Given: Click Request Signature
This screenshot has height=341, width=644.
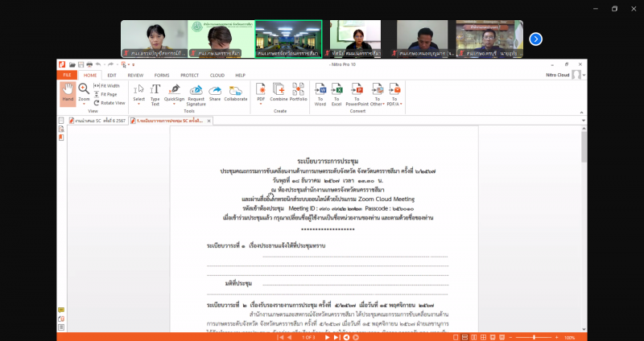Looking at the screenshot, I should (x=196, y=94).
